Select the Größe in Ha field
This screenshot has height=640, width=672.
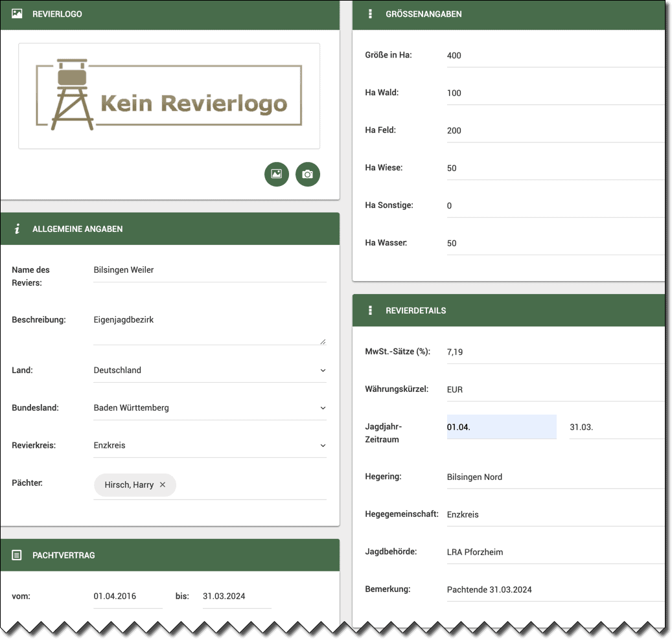pos(554,56)
